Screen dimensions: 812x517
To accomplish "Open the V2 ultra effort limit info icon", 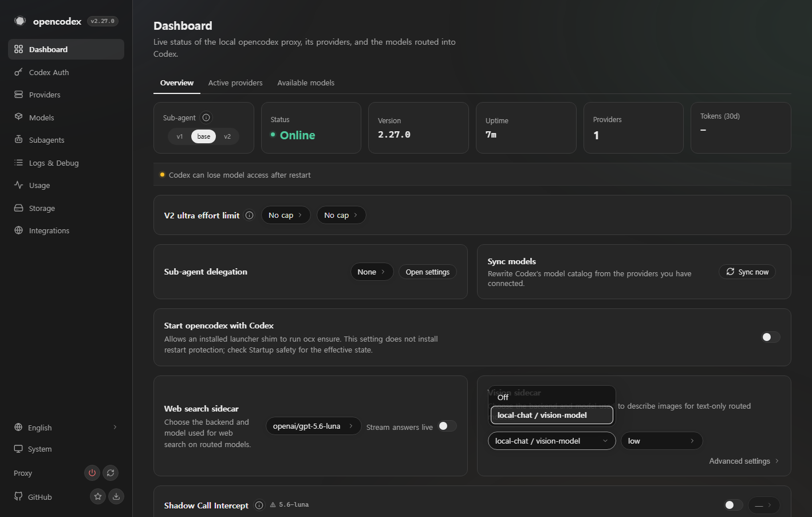I will 250,216.
